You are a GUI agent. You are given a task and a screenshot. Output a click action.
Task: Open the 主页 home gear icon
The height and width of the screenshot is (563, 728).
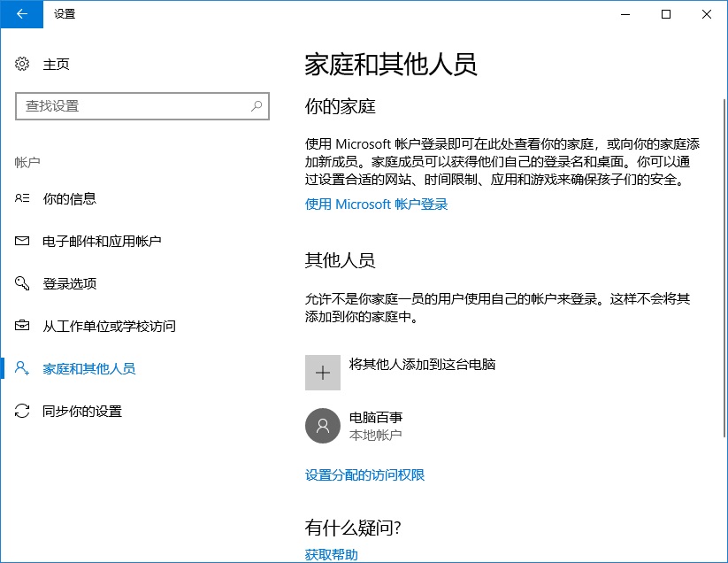click(21, 64)
